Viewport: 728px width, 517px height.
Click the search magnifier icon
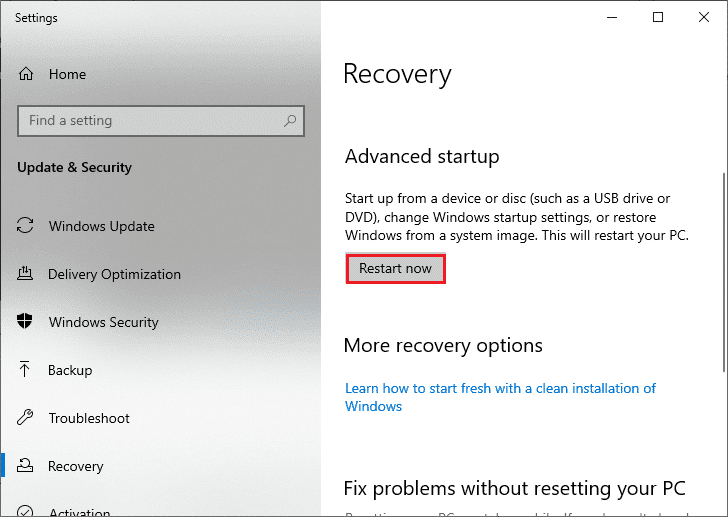(290, 121)
